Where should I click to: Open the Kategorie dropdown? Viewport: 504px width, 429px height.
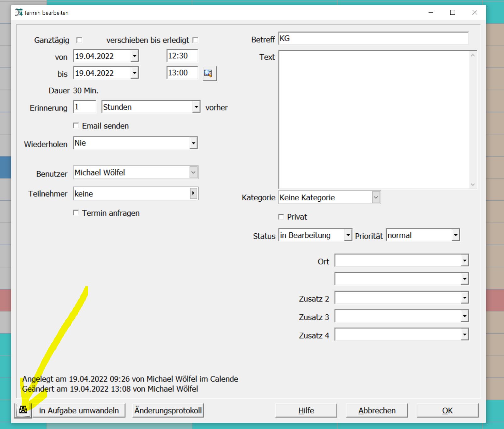pos(376,198)
